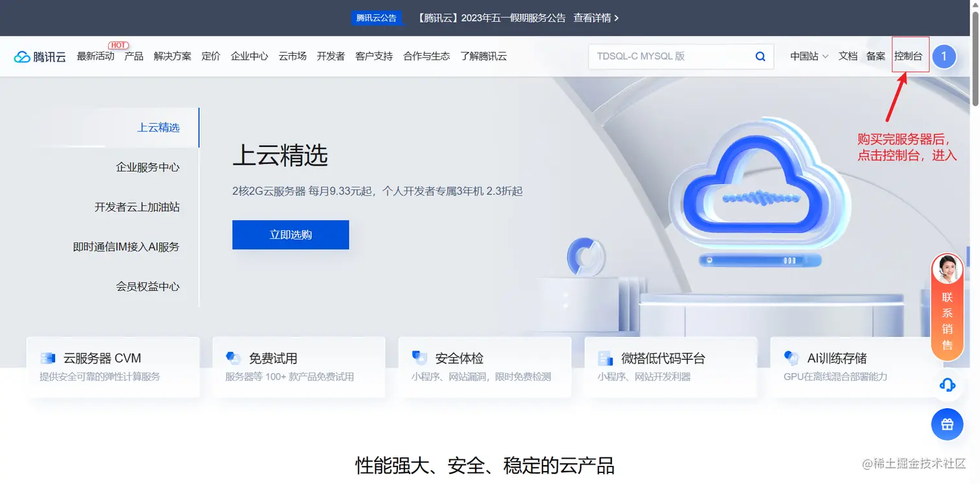
Task: Open the 解决方案 menu
Action: pos(172,56)
